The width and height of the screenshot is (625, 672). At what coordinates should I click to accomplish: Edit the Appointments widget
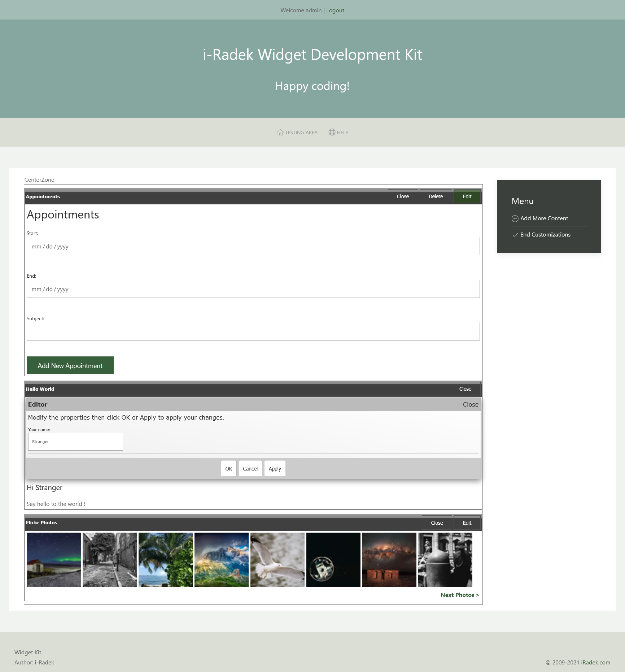[467, 196]
